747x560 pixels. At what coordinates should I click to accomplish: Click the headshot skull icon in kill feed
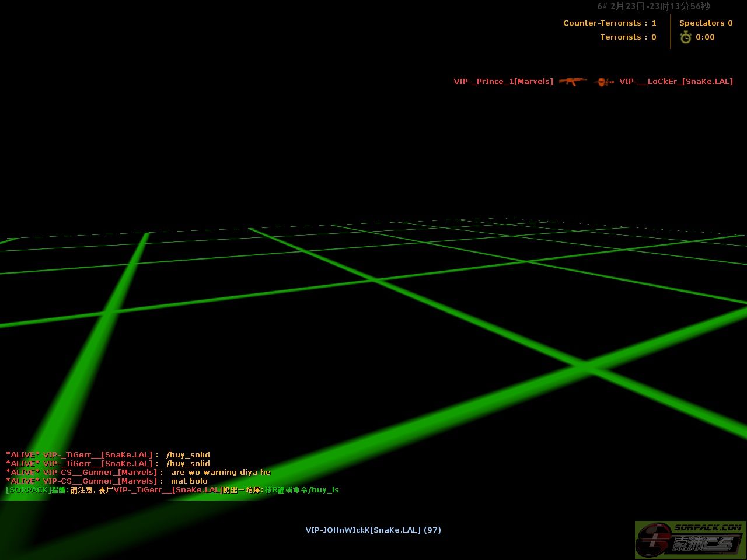[604, 82]
